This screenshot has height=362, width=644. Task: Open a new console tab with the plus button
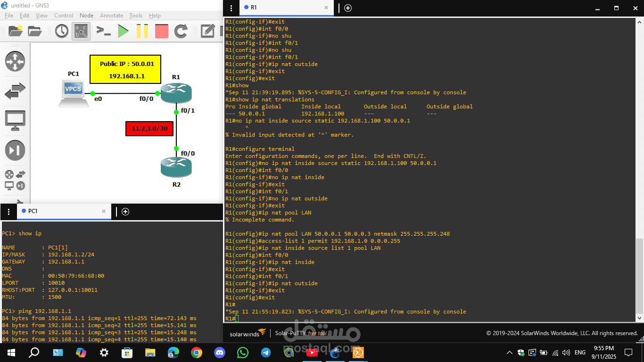348,8
